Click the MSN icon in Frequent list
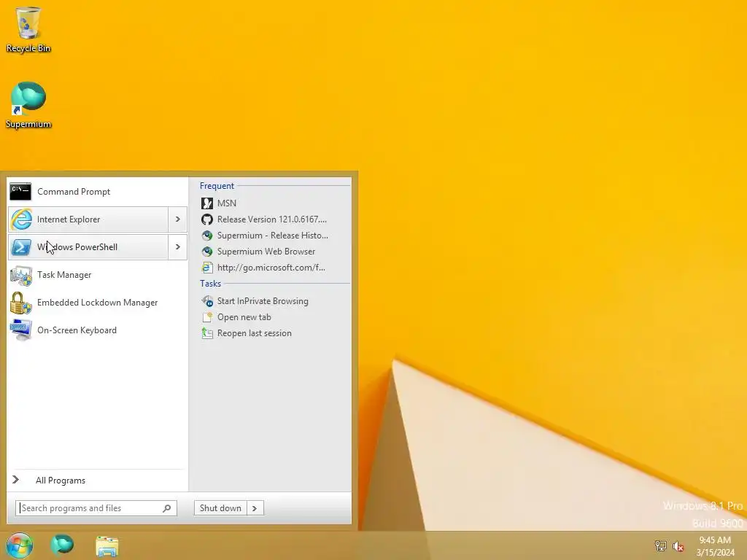747x560 pixels. click(206, 203)
